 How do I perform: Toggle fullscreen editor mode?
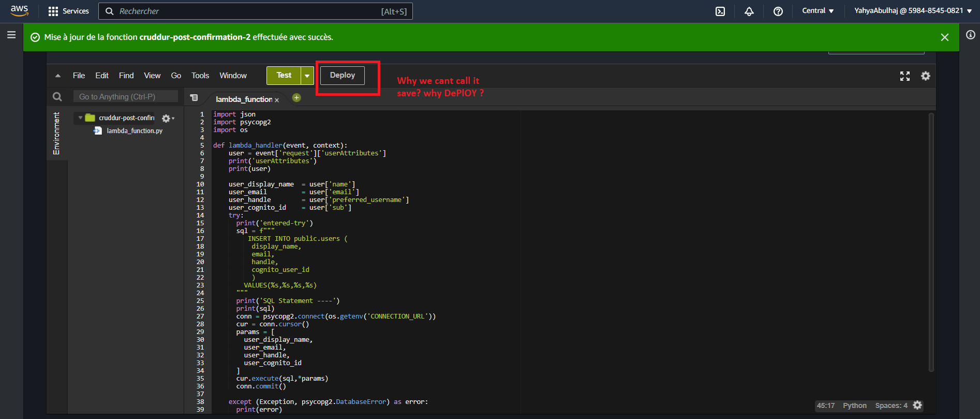pyautogui.click(x=905, y=76)
